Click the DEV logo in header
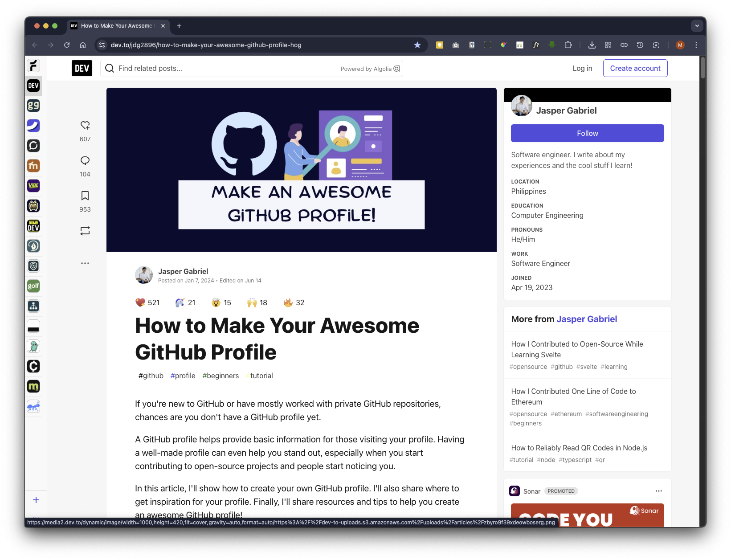Image resolution: width=731 pixels, height=560 pixels. pos(82,68)
